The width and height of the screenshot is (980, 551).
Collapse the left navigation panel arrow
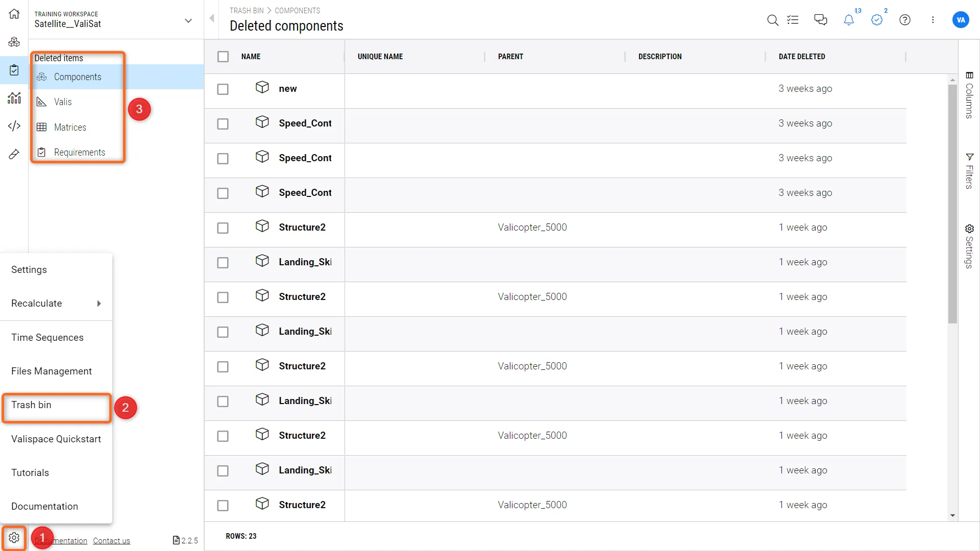coord(212,19)
